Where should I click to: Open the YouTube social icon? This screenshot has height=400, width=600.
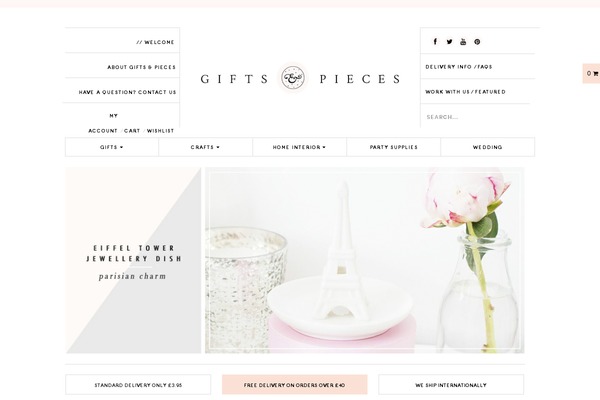coord(463,41)
